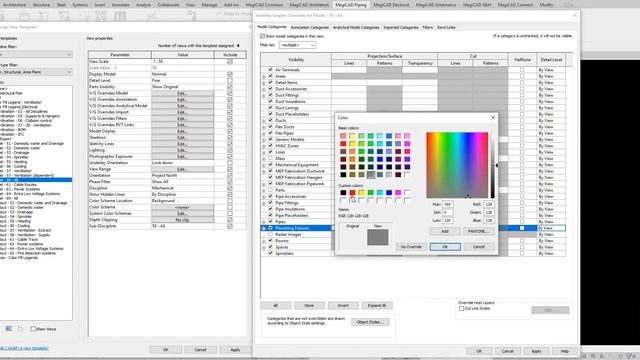Expand the Pipe Fittings category node
Screen dimensions: 640x360
coord(264,203)
